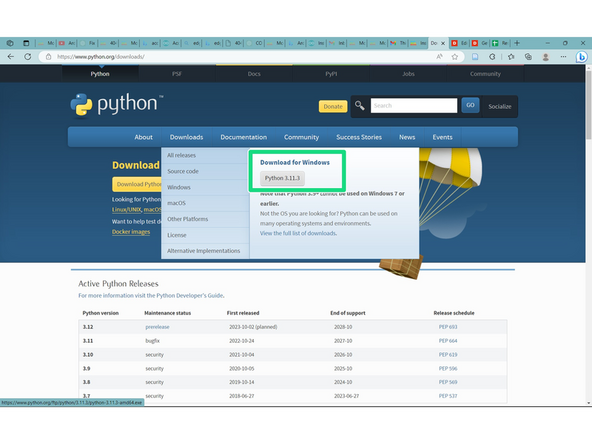The height and width of the screenshot is (444, 592).
Task: Open the Python Developer's Guide link
Action: click(x=190, y=296)
